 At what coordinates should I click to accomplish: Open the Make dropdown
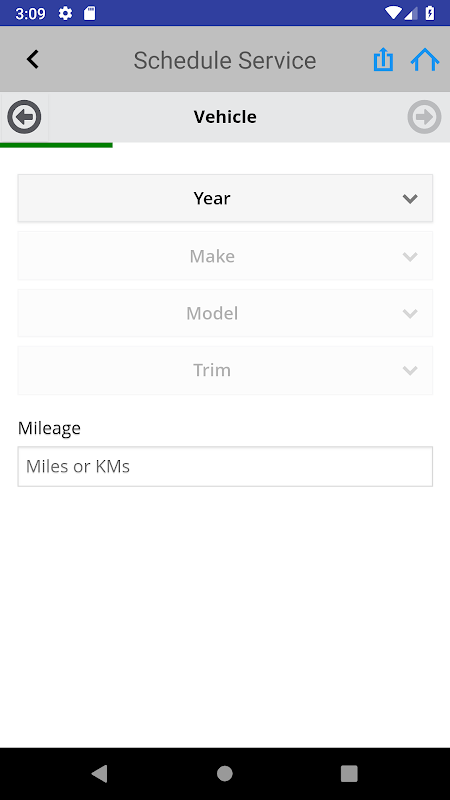[x=225, y=256]
